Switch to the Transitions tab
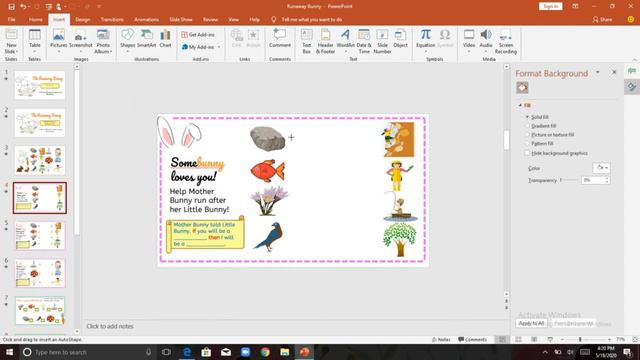This screenshot has height=360, width=640. 112,20
